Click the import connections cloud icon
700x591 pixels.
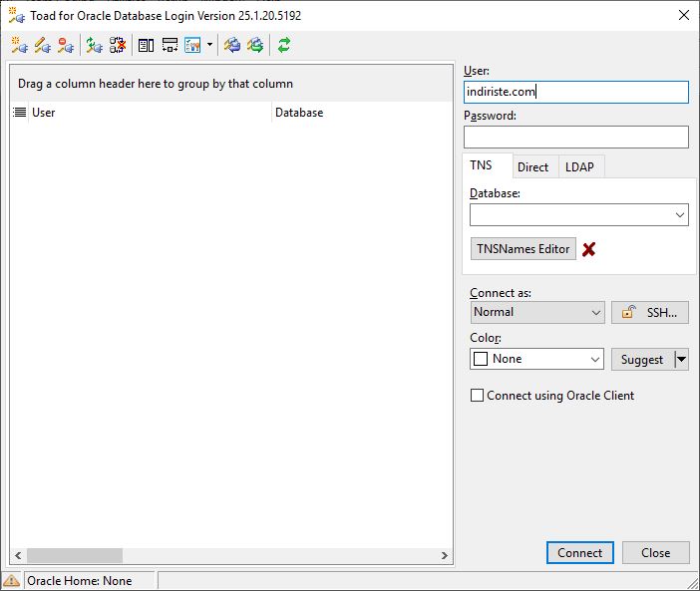(x=232, y=45)
